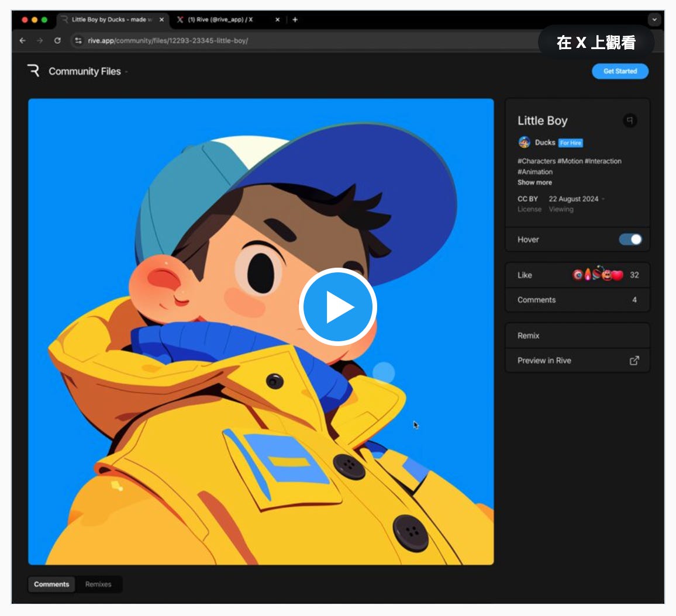Open the tab search chevron dropdown
Viewport: 676px width, 616px height.
(x=654, y=20)
